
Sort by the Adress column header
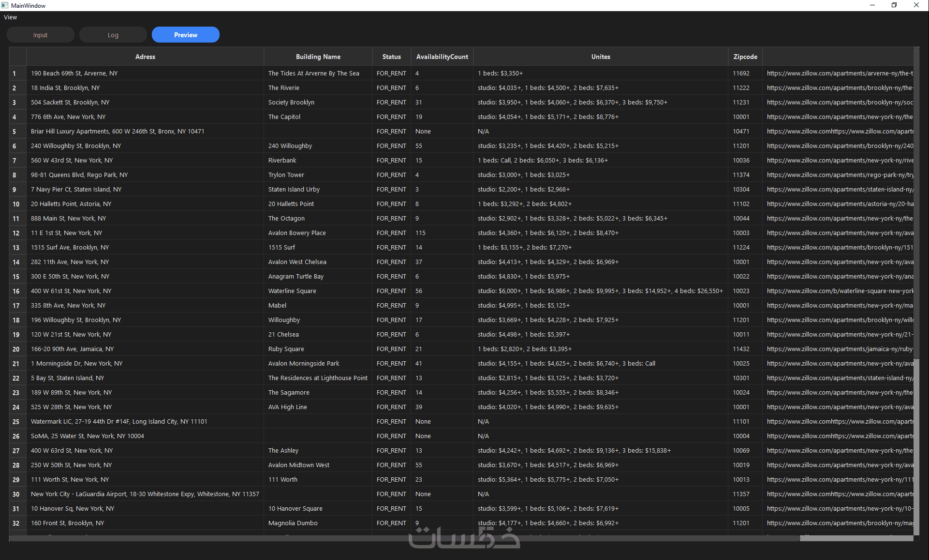click(x=145, y=57)
